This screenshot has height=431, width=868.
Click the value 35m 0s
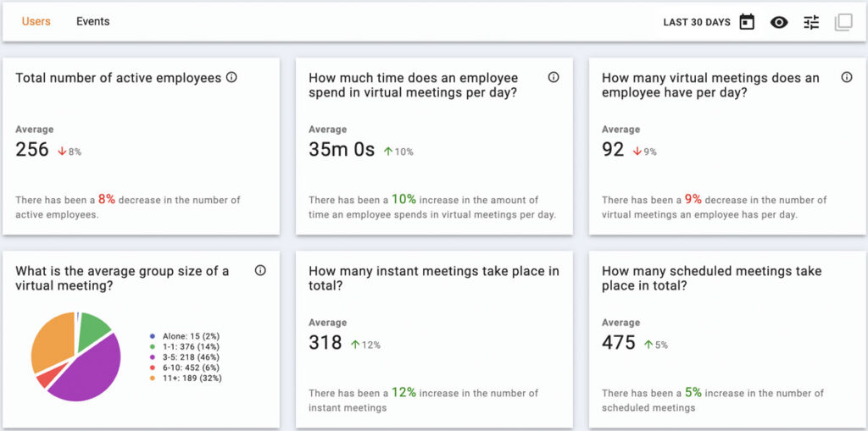point(342,150)
